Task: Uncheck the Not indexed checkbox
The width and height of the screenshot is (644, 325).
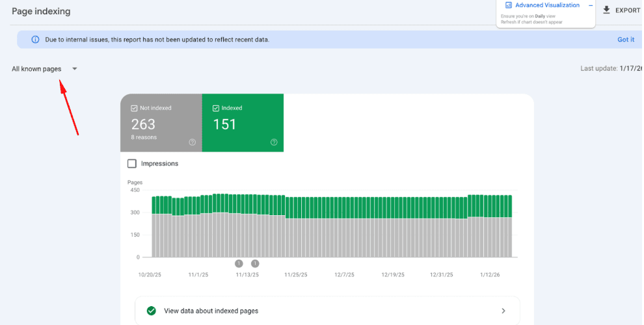Action: coord(134,108)
